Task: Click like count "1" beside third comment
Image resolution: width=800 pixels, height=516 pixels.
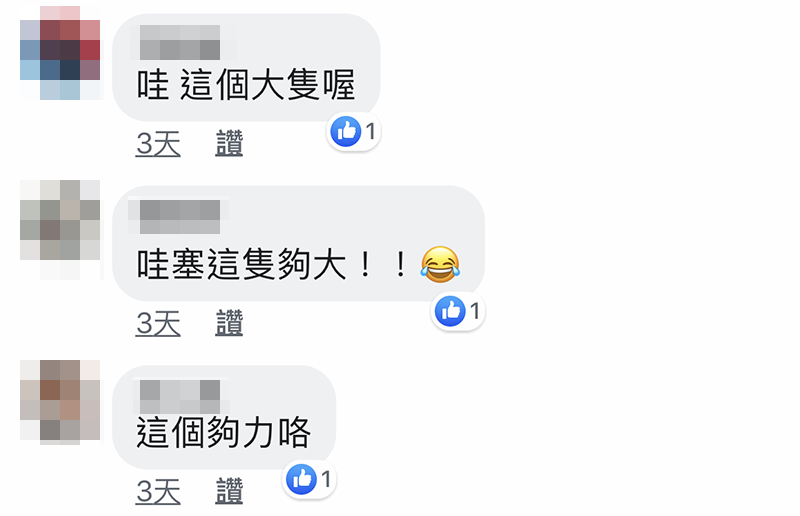Action: click(x=326, y=479)
